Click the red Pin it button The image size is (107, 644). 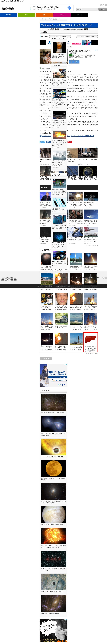click(69, 142)
